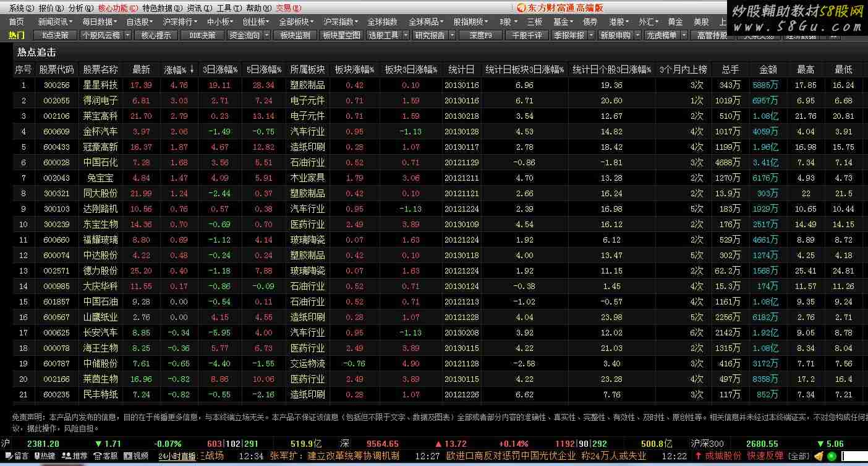Image resolution: width=868 pixels, height=466 pixels.
Task: Expand the 新闻资讯 dropdown
Action: coord(56,22)
